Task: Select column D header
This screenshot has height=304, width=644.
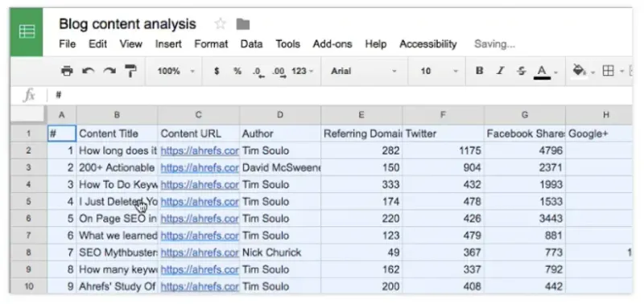Action: pos(280,115)
